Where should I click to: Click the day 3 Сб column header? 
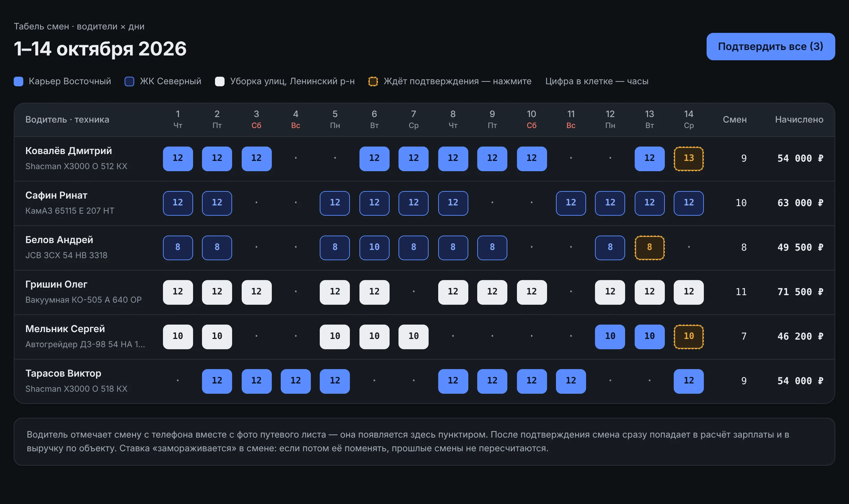[x=256, y=119]
